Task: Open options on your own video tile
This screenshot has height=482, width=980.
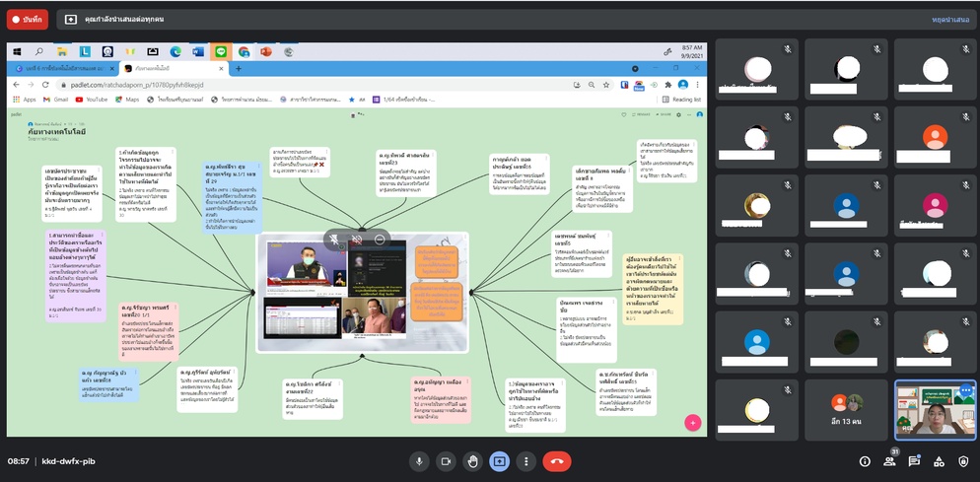Action: pyautogui.click(x=966, y=390)
